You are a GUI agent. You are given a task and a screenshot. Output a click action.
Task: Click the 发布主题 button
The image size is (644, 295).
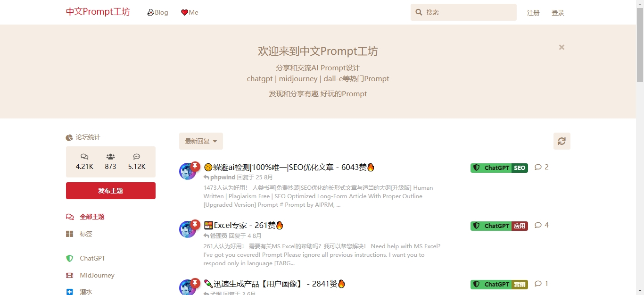111,191
